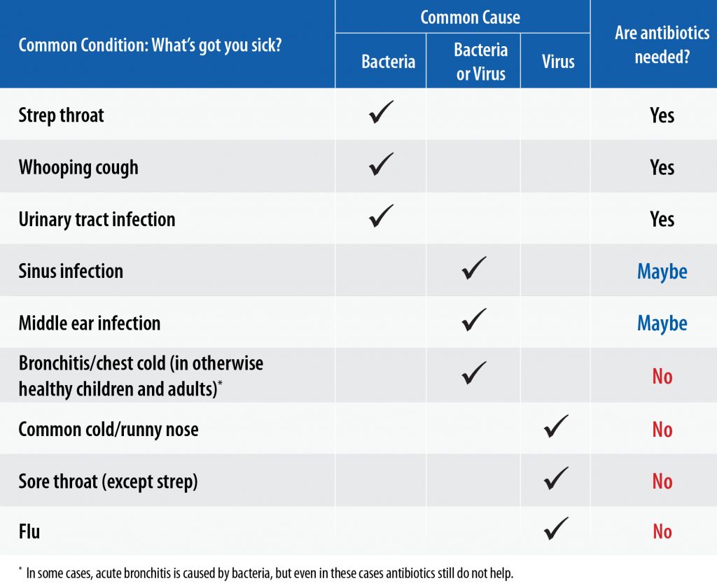Click the acute bronchitis footnote text

(270, 573)
